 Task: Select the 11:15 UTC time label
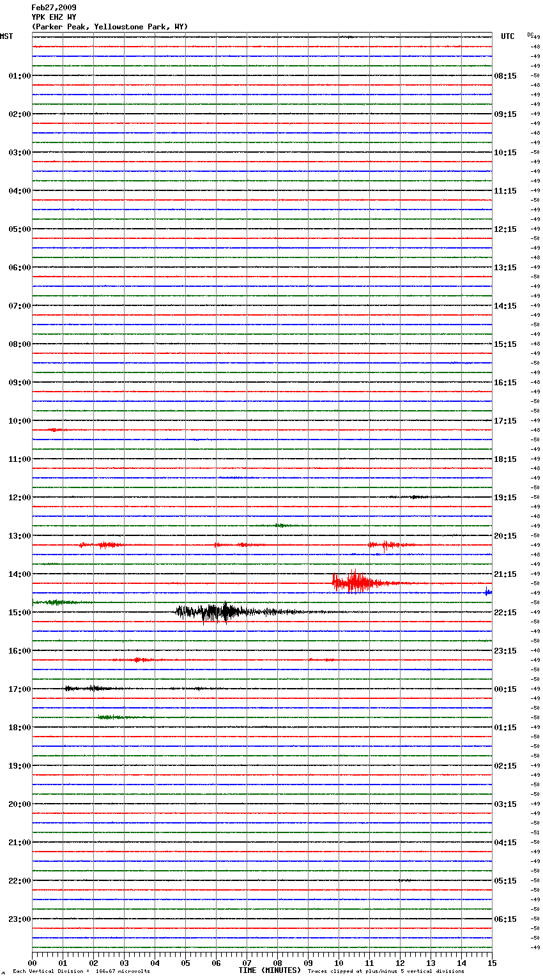pos(505,191)
